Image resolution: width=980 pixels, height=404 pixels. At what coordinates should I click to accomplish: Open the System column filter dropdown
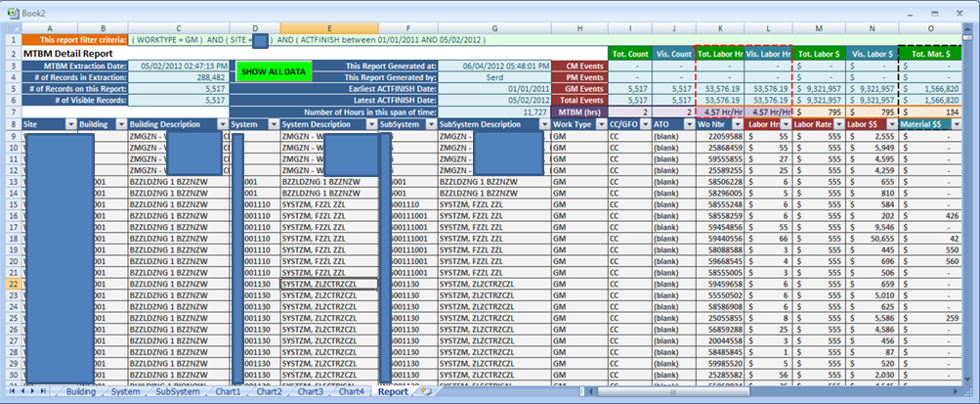point(274,124)
